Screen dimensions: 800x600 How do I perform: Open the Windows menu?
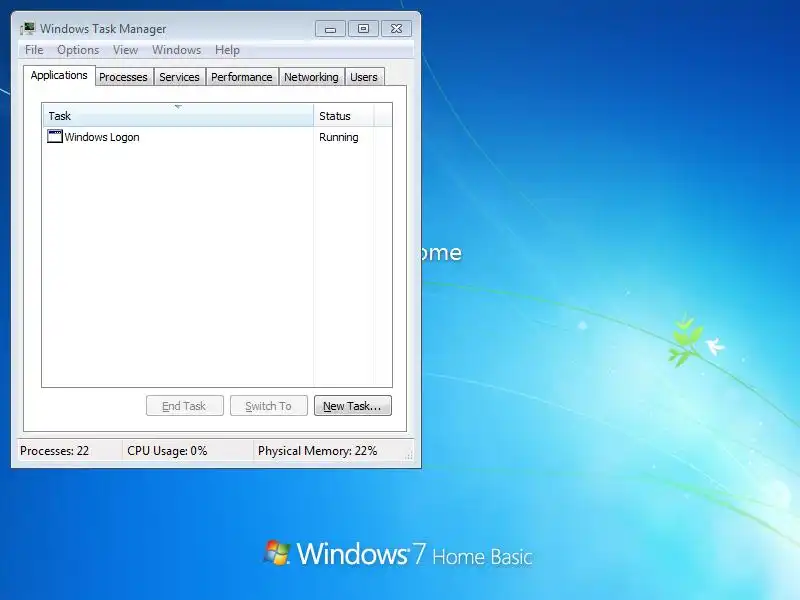tap(177, 49)
